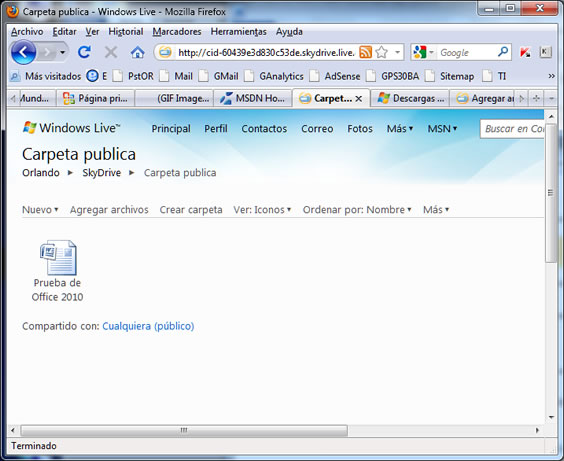Open the Archivo menu
This screenshot has height=461, width=564.
coord(27,32)
